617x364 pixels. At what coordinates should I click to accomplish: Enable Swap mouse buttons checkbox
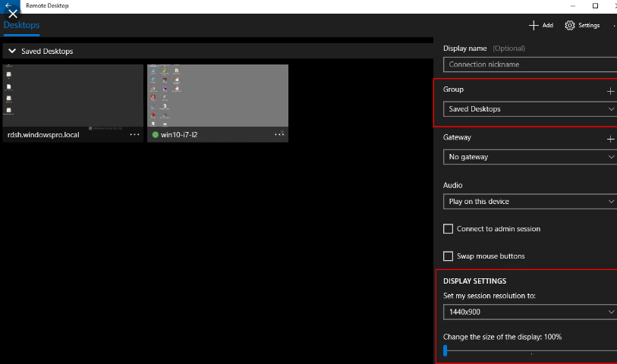(449, 256)
